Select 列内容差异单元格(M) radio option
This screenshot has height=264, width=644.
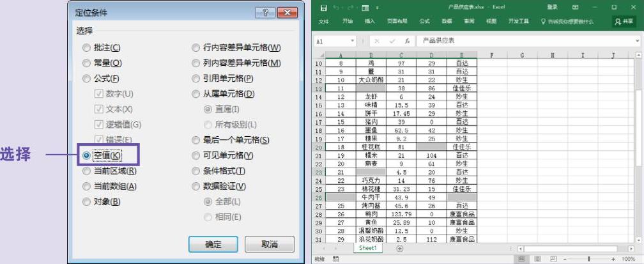pyautogui.click(x=236, y=63)
